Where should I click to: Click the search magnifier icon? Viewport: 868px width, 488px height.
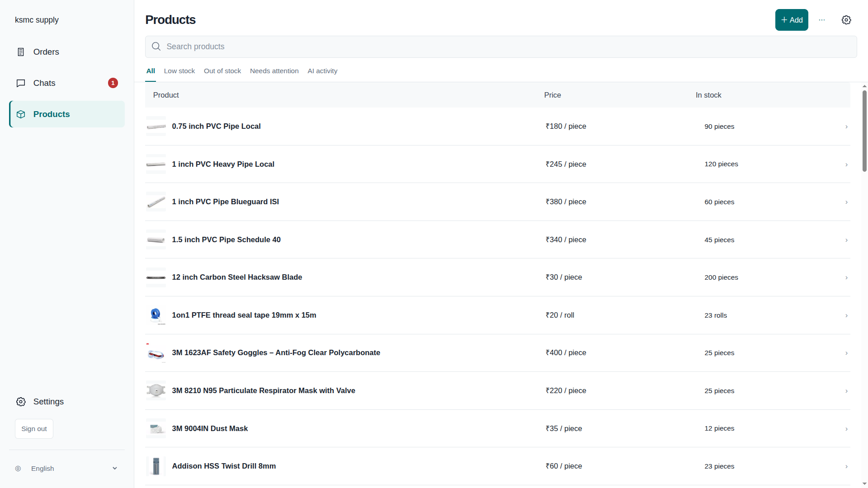(x=156, y=47)
